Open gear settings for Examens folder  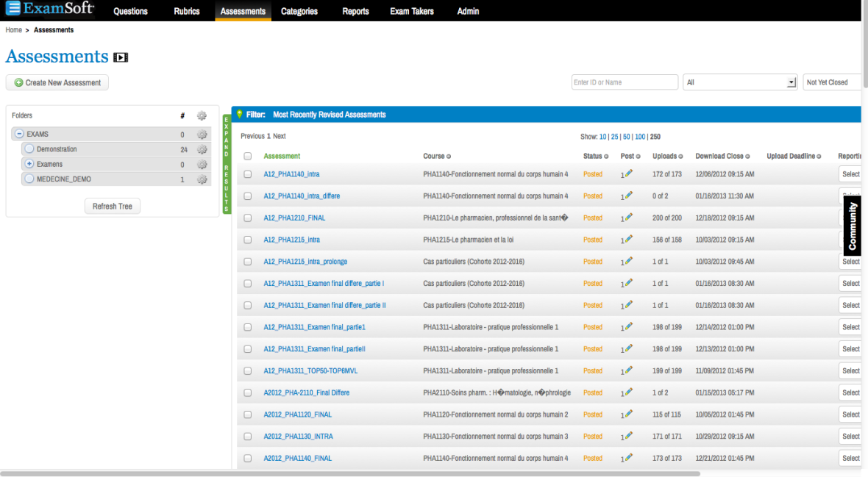202,165
